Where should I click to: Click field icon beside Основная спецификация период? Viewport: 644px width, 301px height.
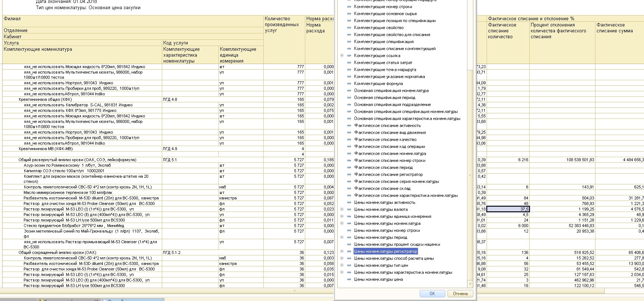[x=349, y=98]
